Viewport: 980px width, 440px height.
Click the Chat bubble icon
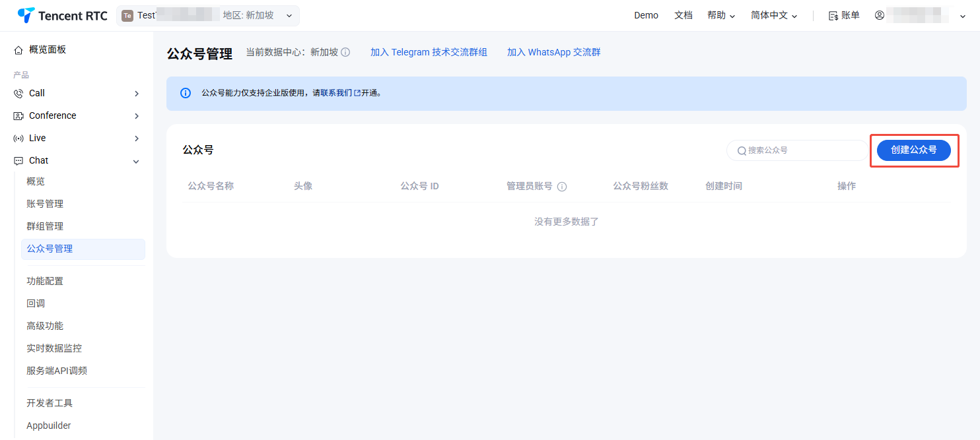[18, 161]
